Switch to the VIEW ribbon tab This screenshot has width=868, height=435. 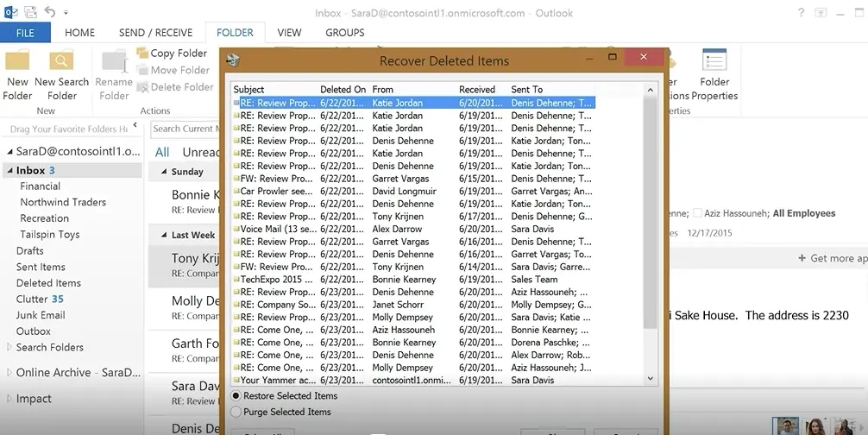tap(289, 33)
